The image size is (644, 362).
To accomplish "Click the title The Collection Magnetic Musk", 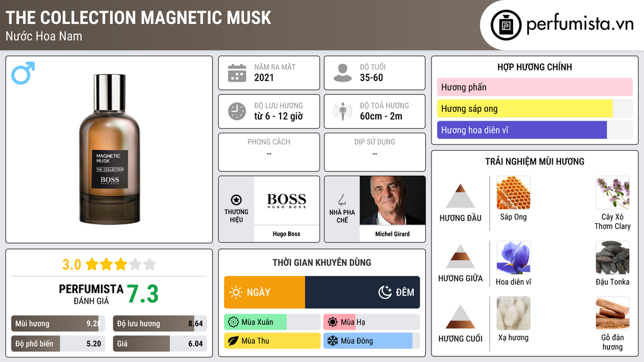I will pyautogui.click(x=138, y=18).
